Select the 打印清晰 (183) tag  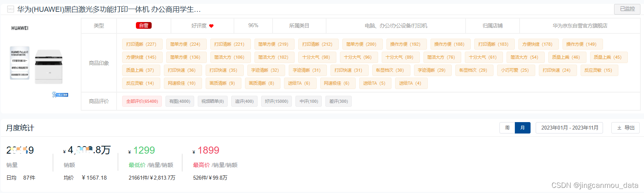(494, 44)
